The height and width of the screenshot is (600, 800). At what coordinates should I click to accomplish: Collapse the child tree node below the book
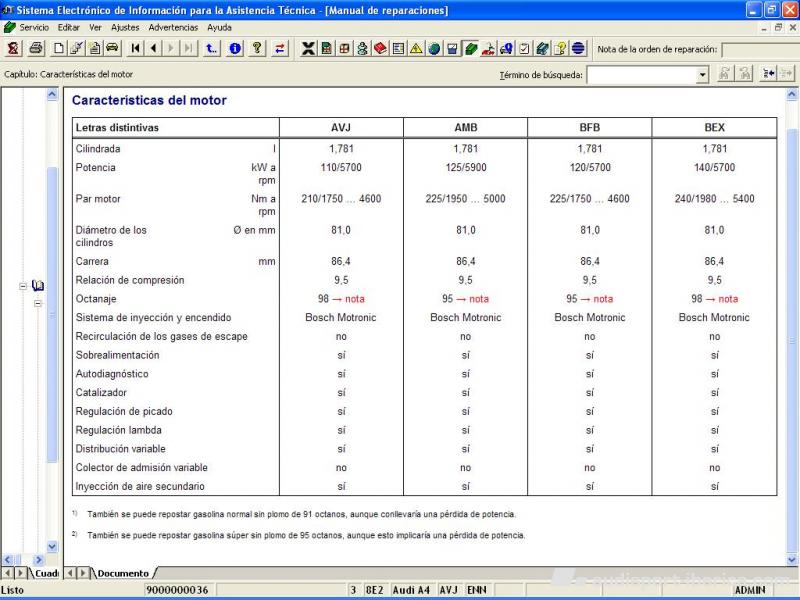click(38, 304)
